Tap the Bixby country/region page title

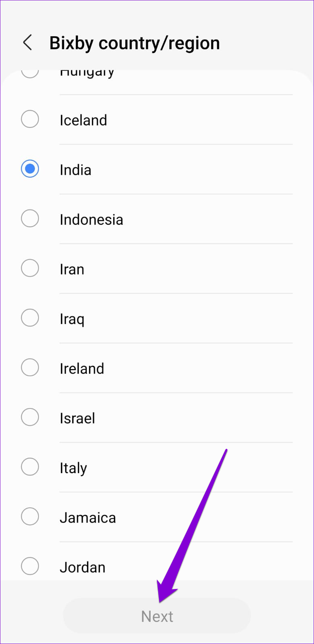(x=135, y=43)
